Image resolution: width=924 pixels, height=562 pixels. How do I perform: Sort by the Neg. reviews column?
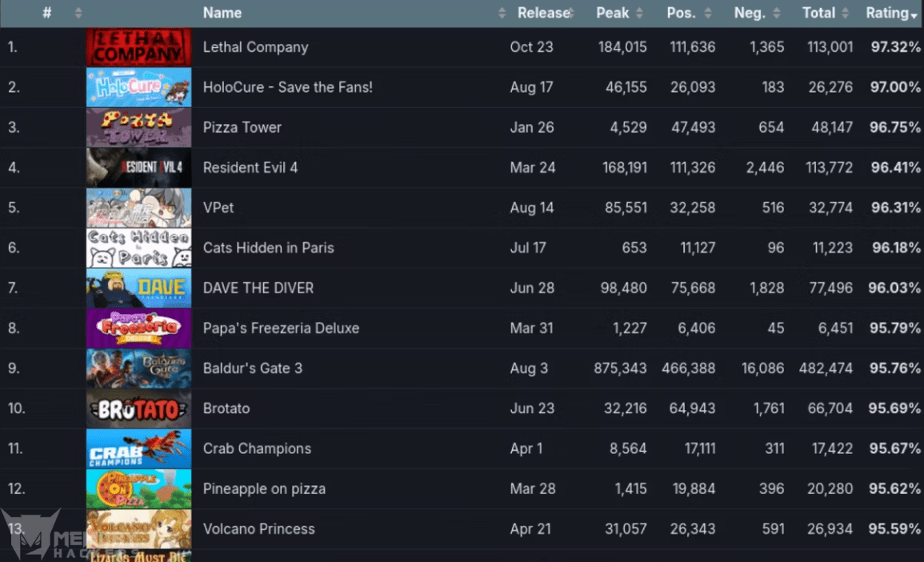pyautogui.click(x=750, y=13)
